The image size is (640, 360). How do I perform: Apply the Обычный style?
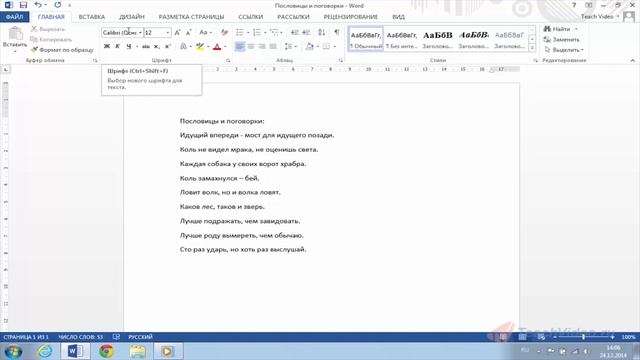pos(366,39)
